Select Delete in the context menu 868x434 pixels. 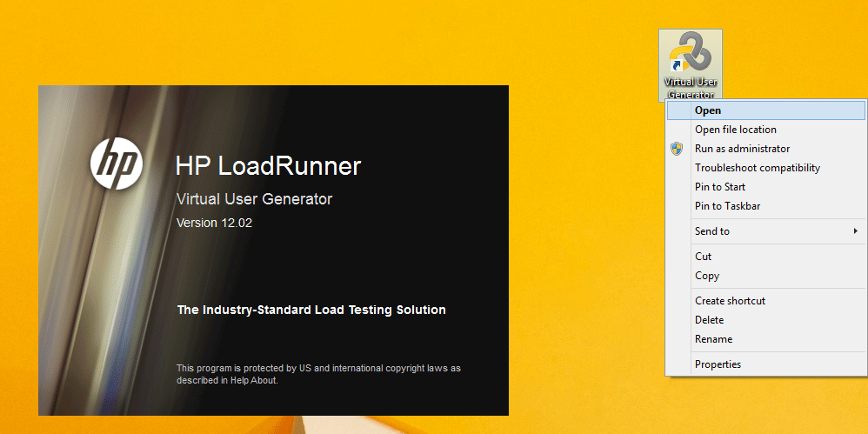point(766,320)
